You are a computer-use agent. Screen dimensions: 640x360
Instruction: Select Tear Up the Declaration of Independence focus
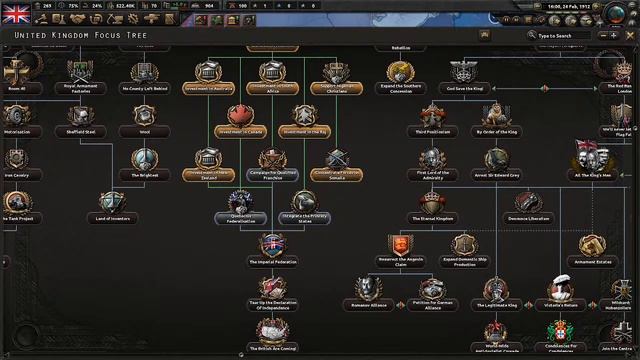273,294
